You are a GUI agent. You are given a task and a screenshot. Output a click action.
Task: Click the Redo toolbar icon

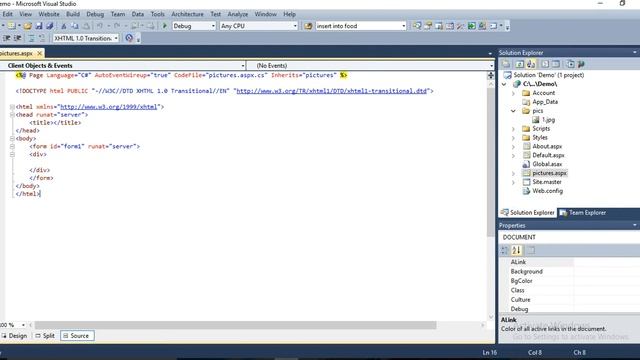click(117, 26)
